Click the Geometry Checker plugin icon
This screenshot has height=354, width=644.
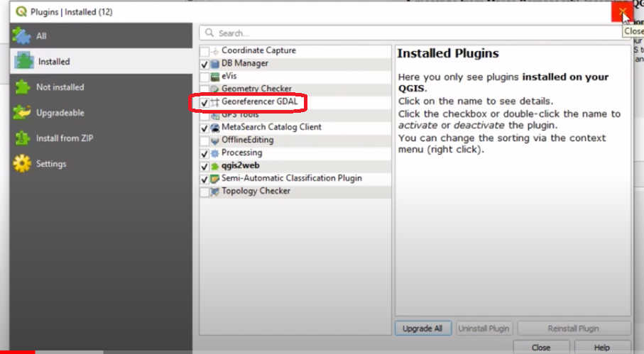click(x=215, y=89)
